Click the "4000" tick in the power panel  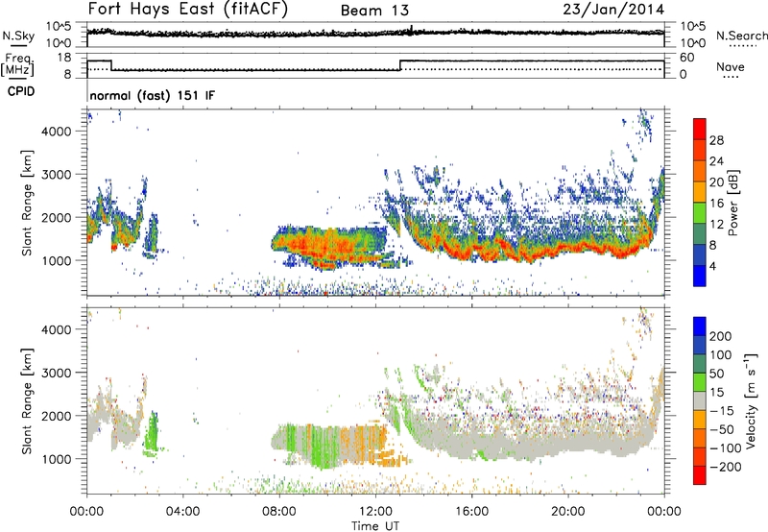56,132
